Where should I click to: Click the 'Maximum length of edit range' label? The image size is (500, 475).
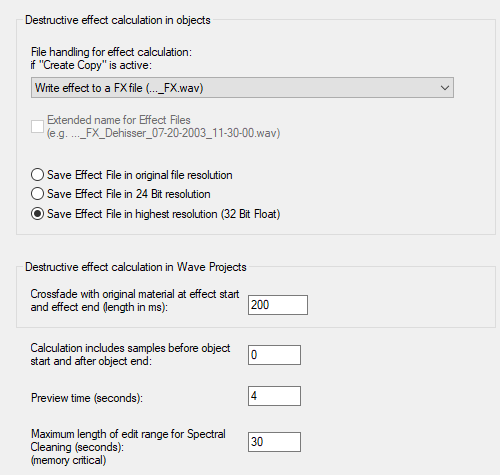[128, 434]
